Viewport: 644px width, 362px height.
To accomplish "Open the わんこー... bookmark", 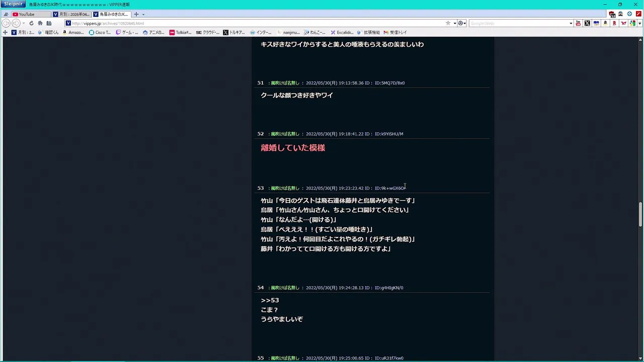I will (x=315, y=32).
